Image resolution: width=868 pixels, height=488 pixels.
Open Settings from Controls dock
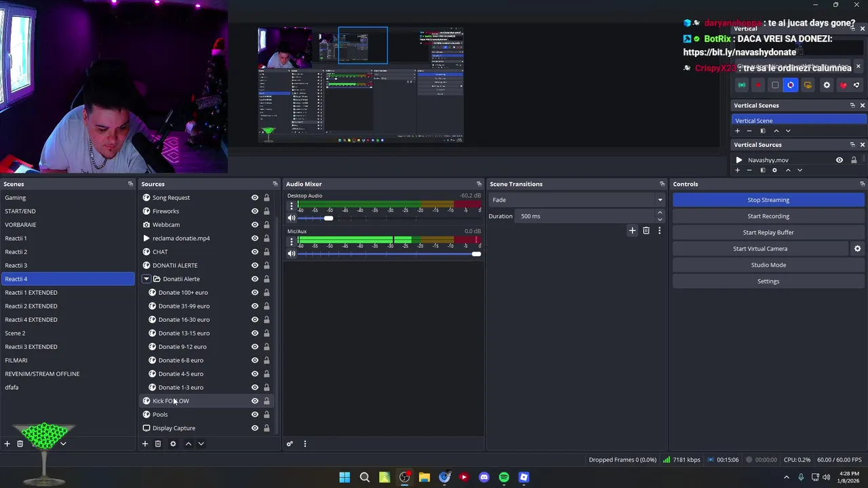click(x=768, y=281)
